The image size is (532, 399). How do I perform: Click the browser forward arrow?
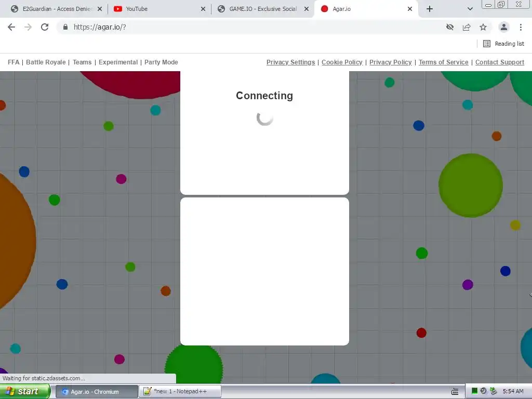[x=28, y=27]
